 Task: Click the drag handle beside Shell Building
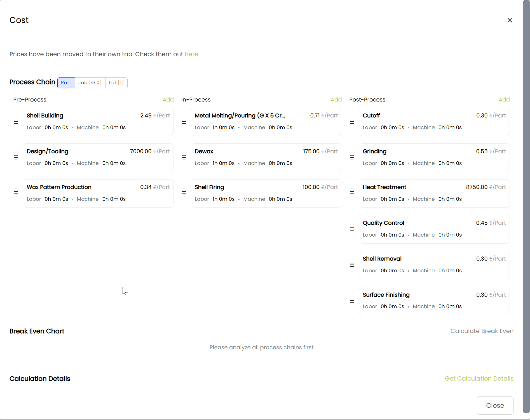16,122
